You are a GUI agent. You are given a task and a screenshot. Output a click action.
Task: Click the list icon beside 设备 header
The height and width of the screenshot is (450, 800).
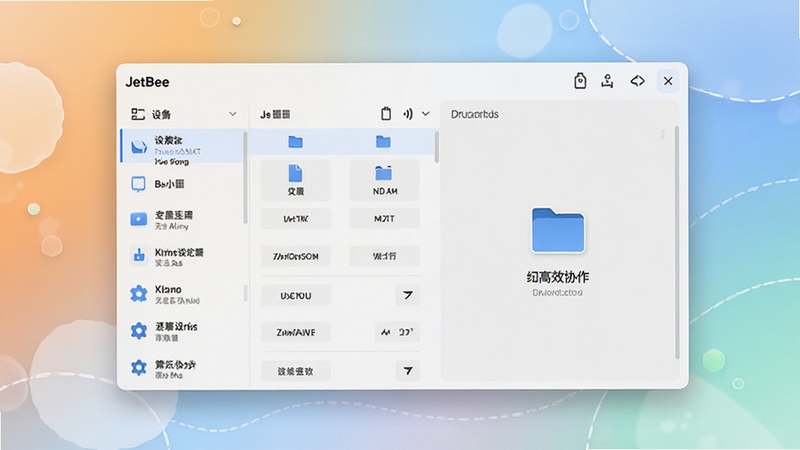(138, 114)
